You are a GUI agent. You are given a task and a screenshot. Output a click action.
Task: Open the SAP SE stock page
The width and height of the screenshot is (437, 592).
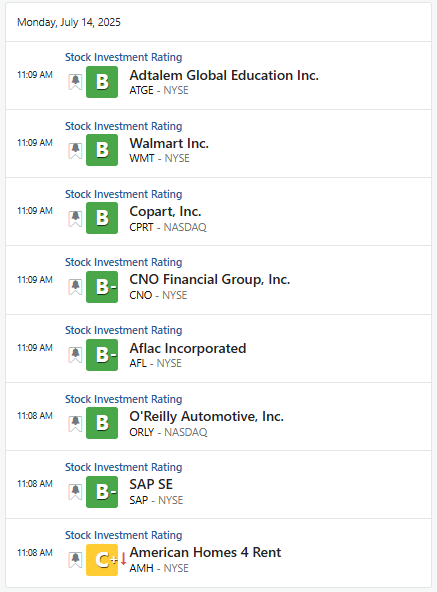[x=151, y=484]
